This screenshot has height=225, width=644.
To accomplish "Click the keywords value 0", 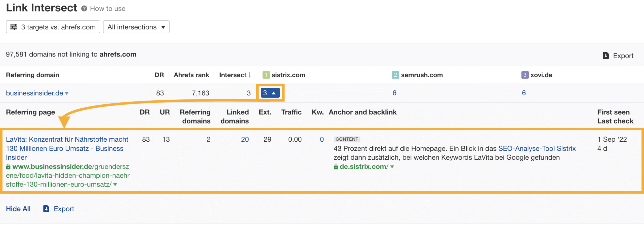I will [x=322, y=139].
